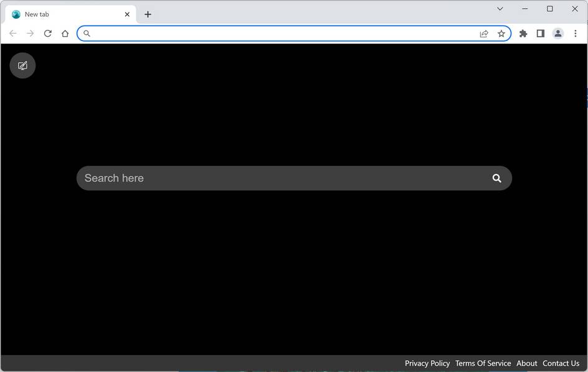Screen dimensions: 588x372
Task: Go to the browser home page
Action: pos(65,34)
